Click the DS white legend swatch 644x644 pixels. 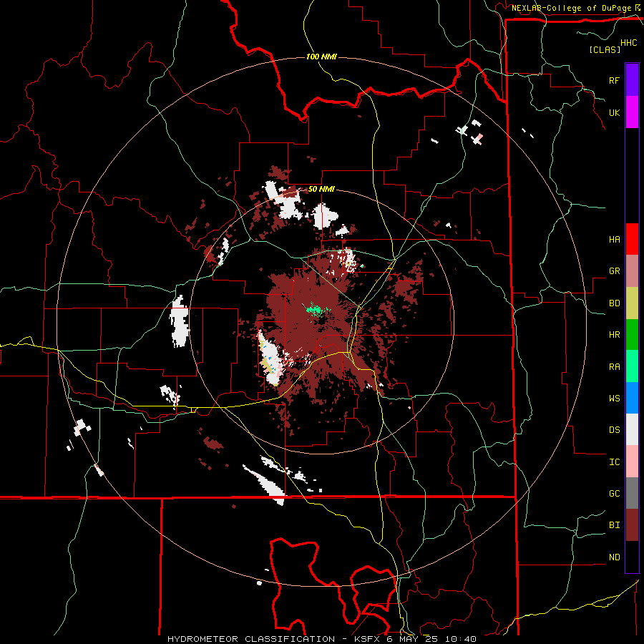click(632, 429)
